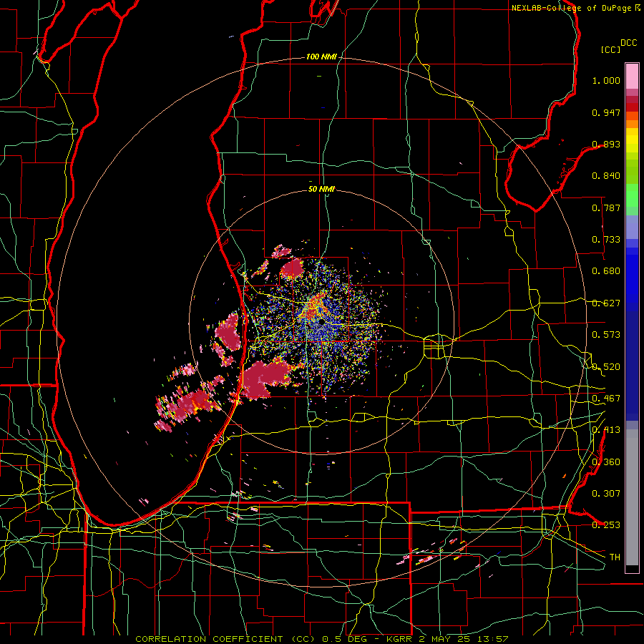Click the 0.893 legend value
The width and height of the screenshot is (644, 644).
pos(606,144)
